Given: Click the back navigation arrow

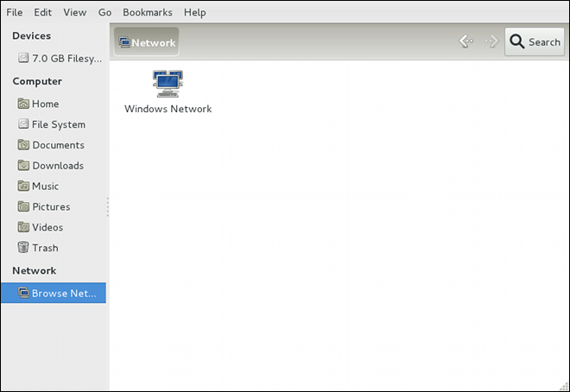Looking at the screenshot, I should (465, 41).
